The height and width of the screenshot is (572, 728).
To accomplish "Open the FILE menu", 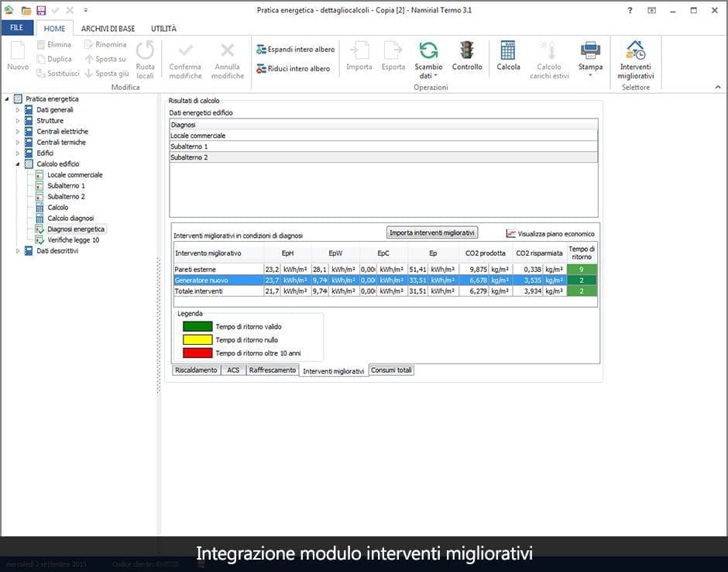I will pos(16,28).
